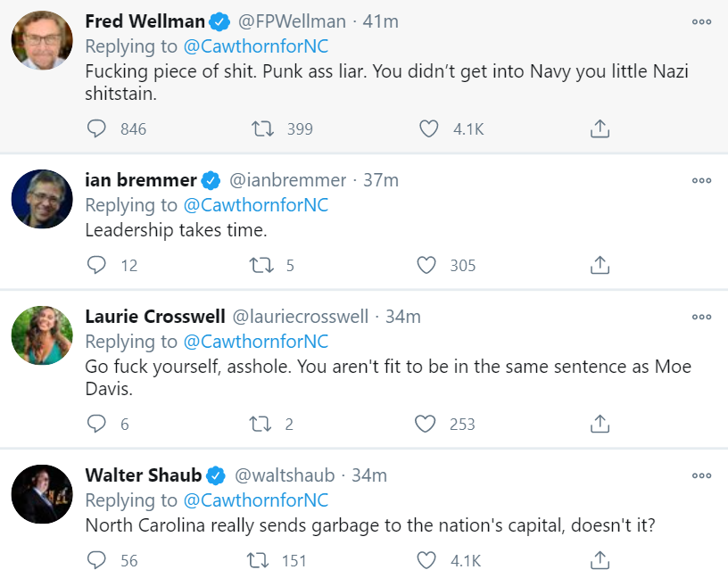Click Laurie Crosswell's avatar photo
This screenshot has height=578, width=728.
click(42, 335)
